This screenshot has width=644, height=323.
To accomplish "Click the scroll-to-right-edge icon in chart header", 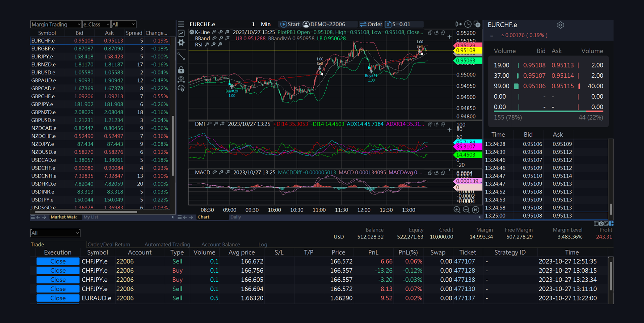I will click(x=459, y=24).
